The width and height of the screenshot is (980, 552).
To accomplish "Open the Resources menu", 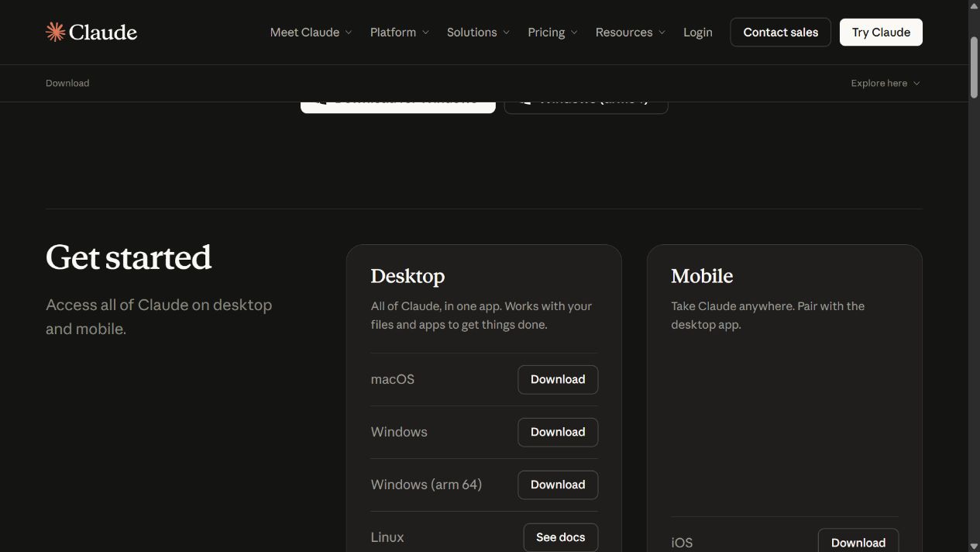I will pyautogui.click(x=630, y=32).
